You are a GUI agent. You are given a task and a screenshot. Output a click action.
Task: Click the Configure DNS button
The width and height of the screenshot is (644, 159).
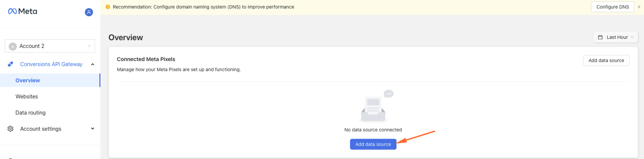pyautogui.click(x=612, y=7)
